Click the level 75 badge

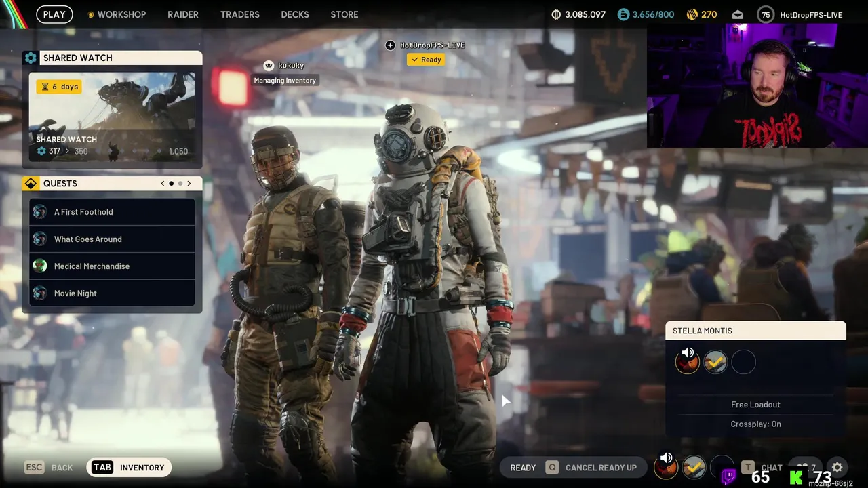click(x=766, y=14)
